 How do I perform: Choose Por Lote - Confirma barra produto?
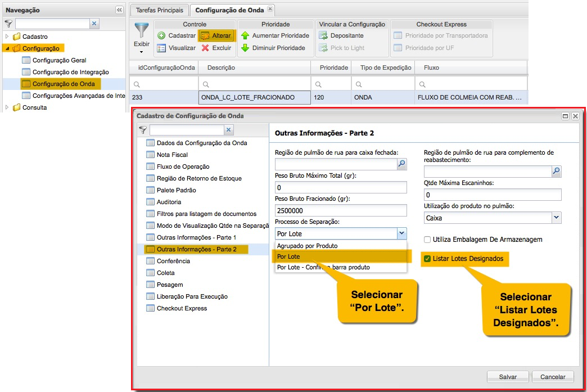coord(341,267)
